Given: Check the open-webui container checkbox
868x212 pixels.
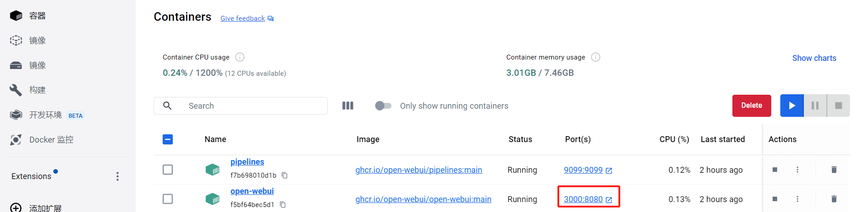Looking at the screenshot, I should [168, 199].
